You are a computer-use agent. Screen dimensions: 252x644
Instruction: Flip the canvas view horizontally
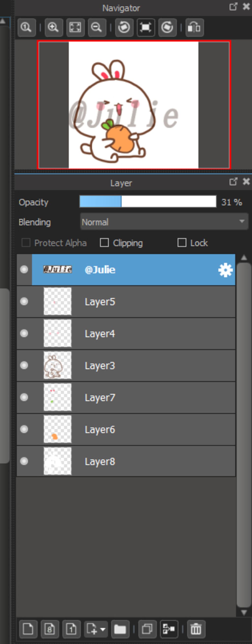(194, 27)
